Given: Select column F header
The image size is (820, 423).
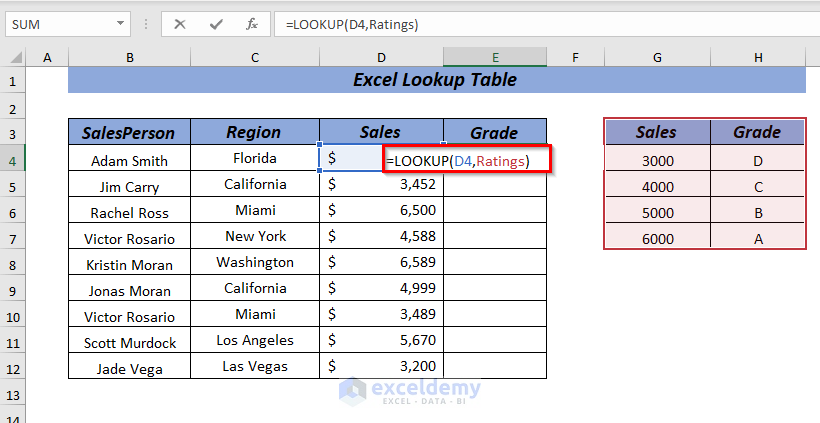Looking at the screenshot, I should click(575, 58).
